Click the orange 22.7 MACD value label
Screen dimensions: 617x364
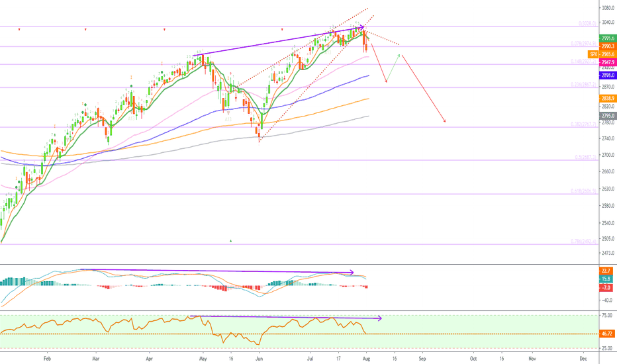click(606, 271)
